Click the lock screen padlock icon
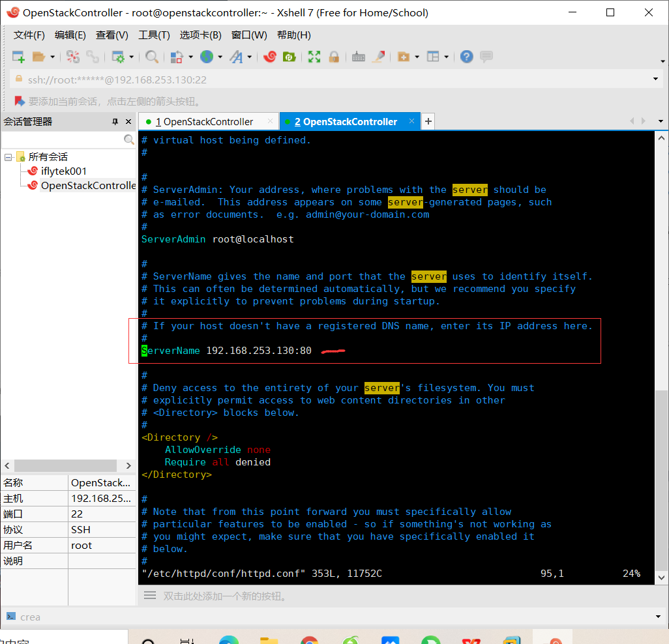Image resolution: width=669 pixels, height=644 pixels. click(x=334, y=57)
